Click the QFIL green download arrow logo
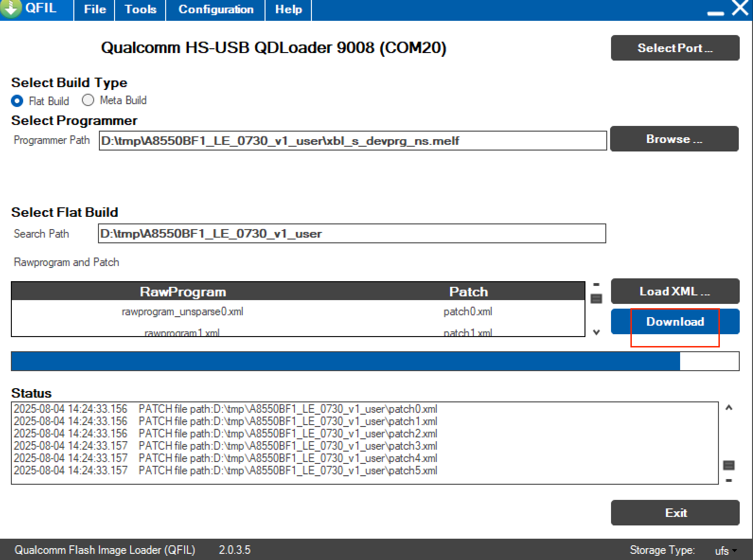 (x=10, y=8)
